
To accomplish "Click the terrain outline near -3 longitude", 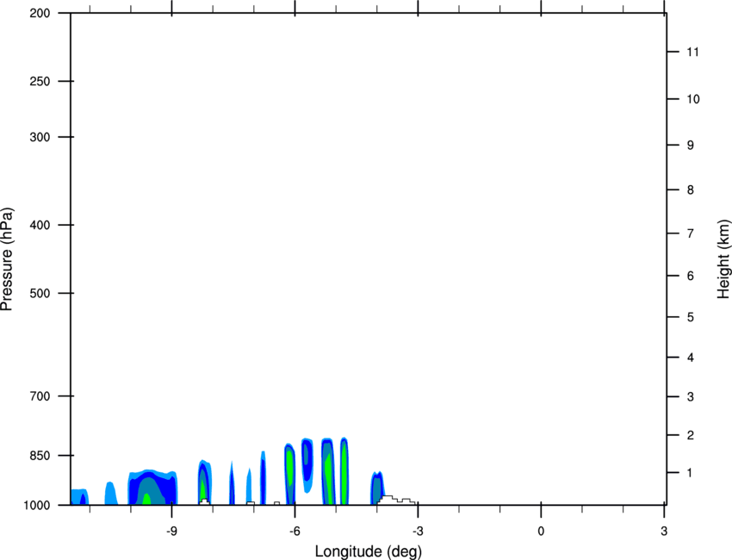I will 397,501.
